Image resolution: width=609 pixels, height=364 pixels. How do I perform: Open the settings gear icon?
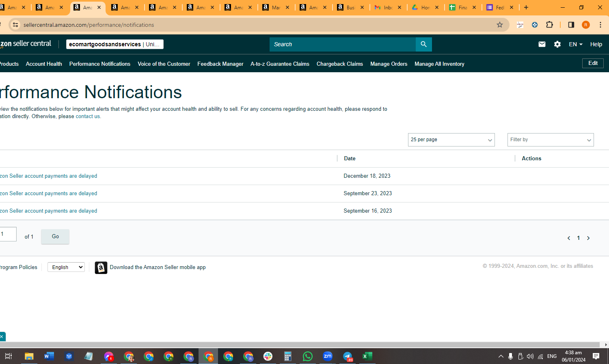pyautogui.click(x=557, y=44)
